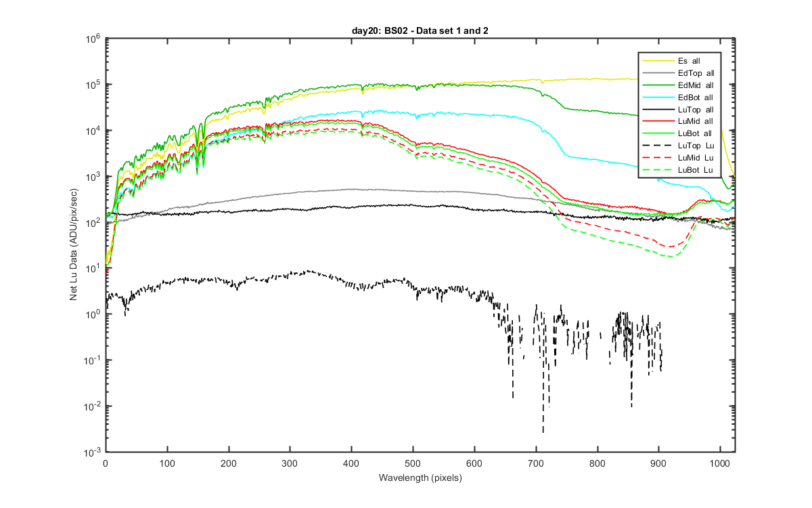
Task: Click the y-axis tick label 10^4
Action: tap(93, 129)
